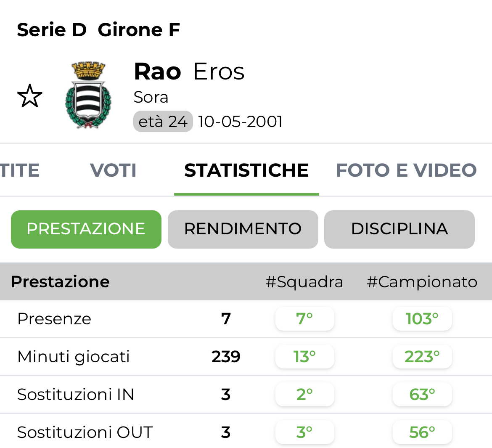Select the STATISTICHE tab
This screenshot has height=448, width=492.
[x=246, y=170]
